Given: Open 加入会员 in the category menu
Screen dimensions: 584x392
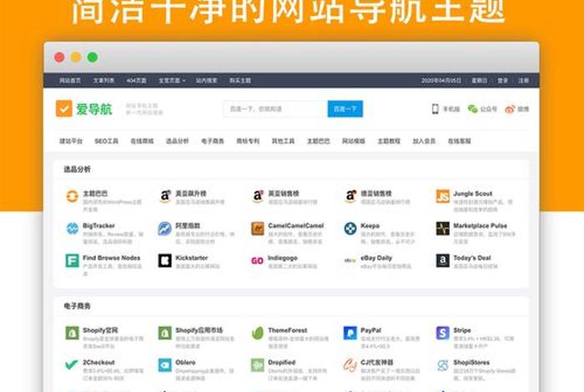Looking at the screenshot, I should click(x=424, y=141).
